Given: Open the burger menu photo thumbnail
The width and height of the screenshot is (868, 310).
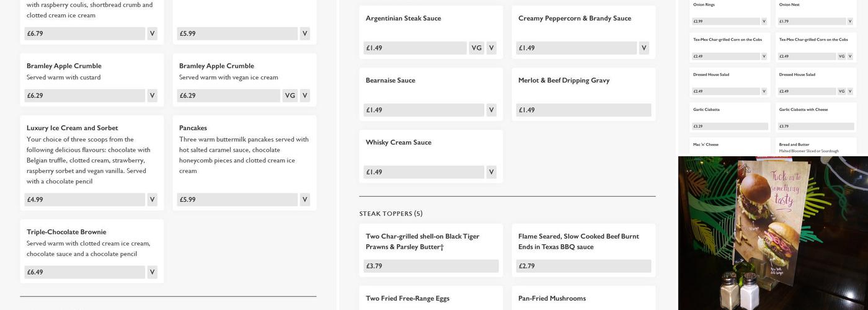Looking at the screenshot, I should (x=773, y=233).
